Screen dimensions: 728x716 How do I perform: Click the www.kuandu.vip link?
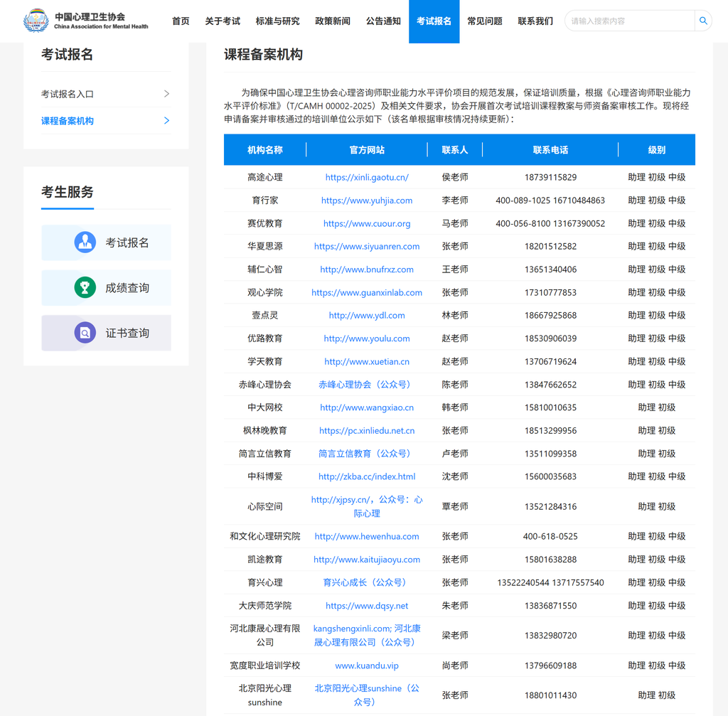367,666
